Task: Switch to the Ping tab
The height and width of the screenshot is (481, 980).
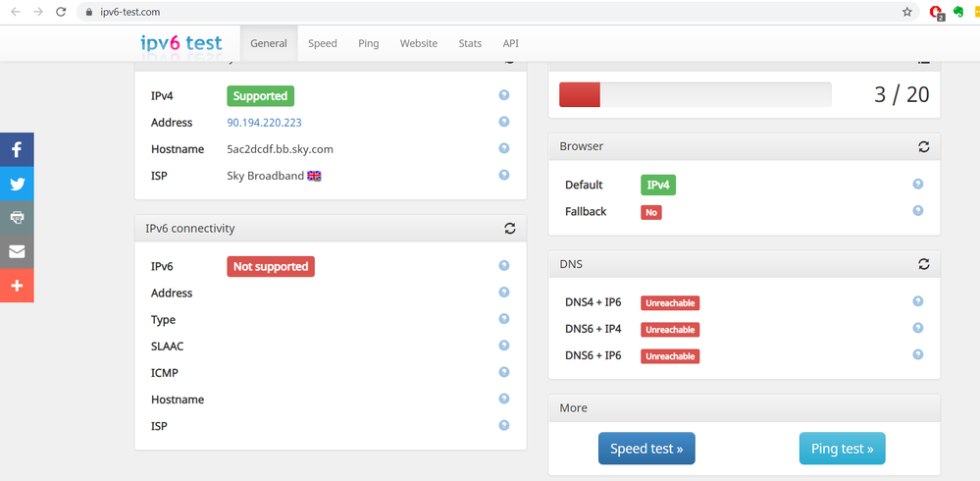Action: (x=368, y=43)
